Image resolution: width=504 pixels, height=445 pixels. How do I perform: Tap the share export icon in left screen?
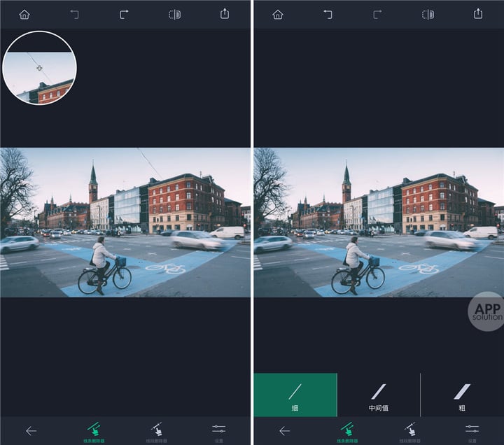pos(225,14)
